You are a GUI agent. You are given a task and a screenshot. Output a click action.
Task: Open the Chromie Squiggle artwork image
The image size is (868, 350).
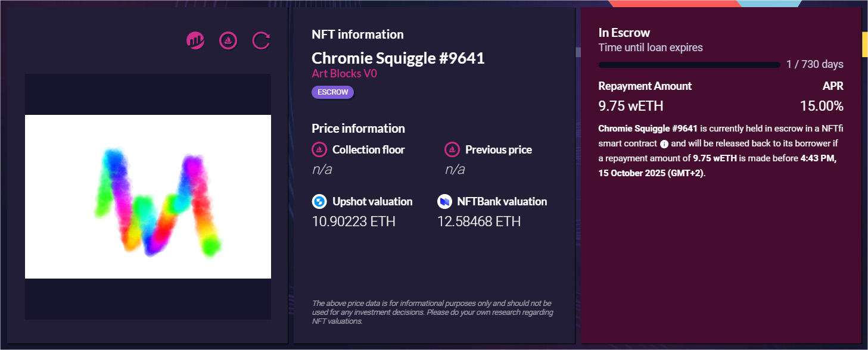(x=148, y=196)
